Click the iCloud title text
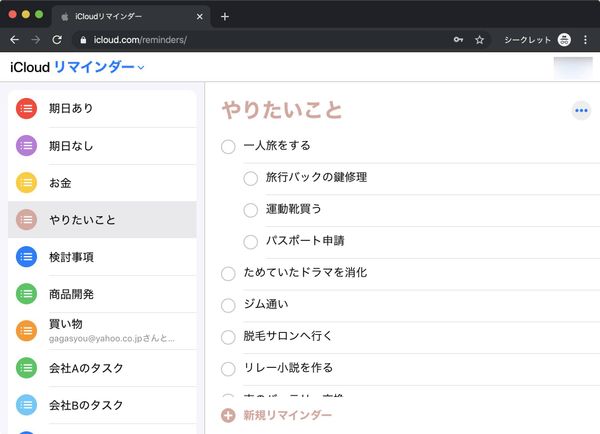 tap(30, 67)
